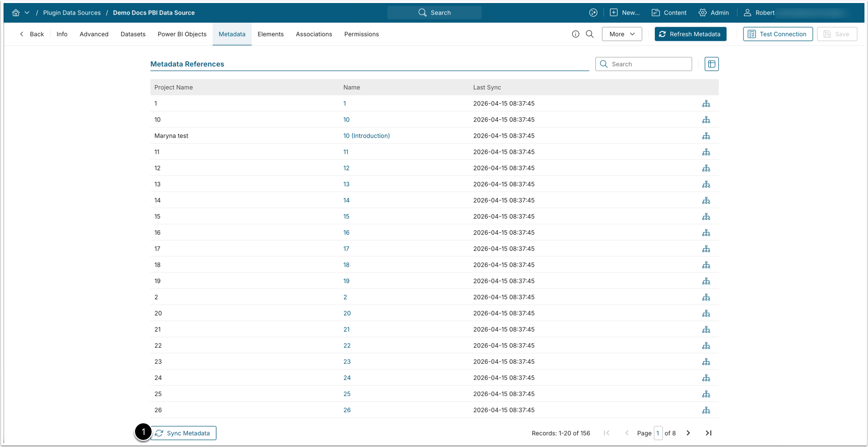Switch to the Elements tab
Viewport: 868px width, 447px height.
tap(271, 34)
